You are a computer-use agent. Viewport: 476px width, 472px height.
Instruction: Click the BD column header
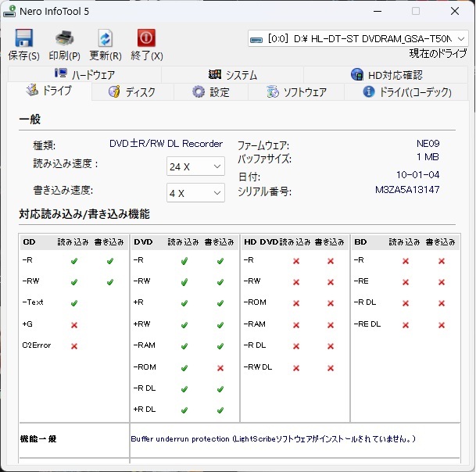360,242
